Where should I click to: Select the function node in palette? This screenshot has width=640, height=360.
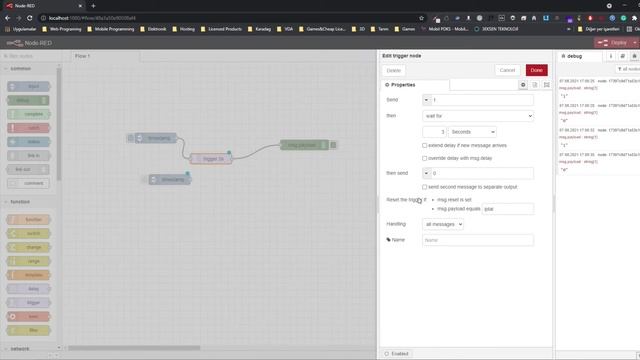click(x=29, y=219)
